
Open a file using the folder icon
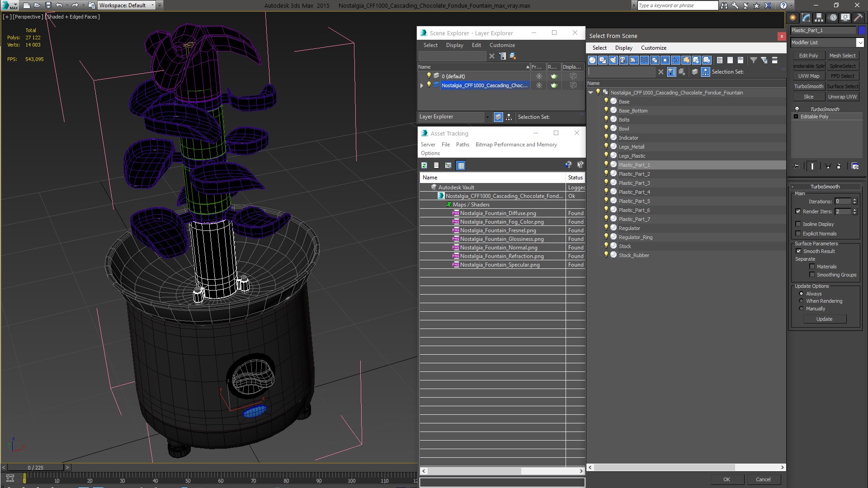tap(37, 5)
